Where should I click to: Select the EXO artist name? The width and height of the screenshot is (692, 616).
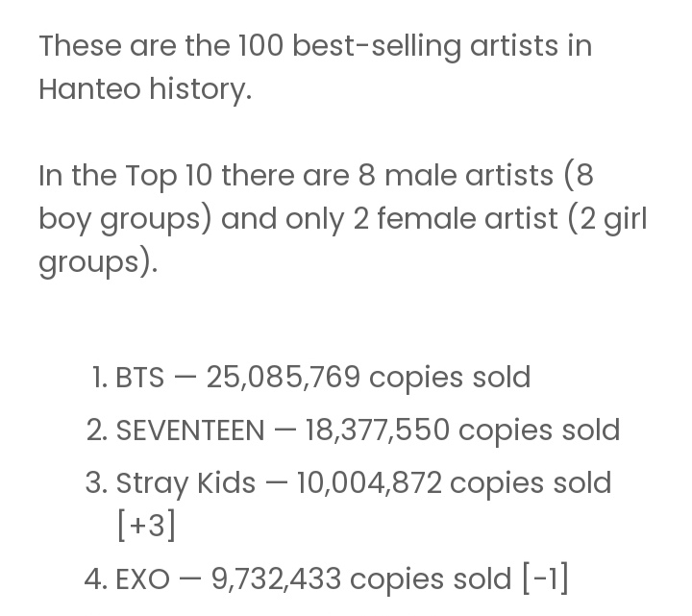click(x=142, y=579)
